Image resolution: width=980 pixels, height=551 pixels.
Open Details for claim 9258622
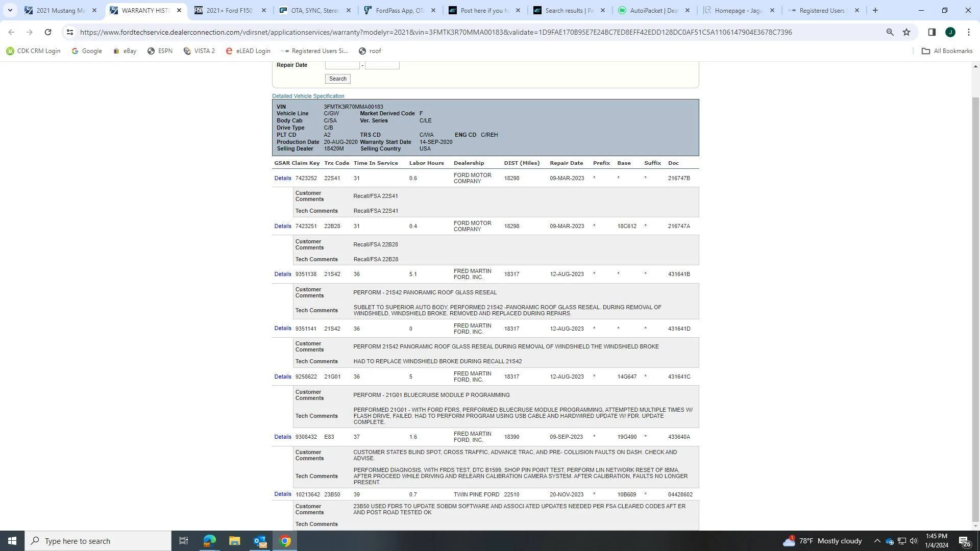(282, 377)
